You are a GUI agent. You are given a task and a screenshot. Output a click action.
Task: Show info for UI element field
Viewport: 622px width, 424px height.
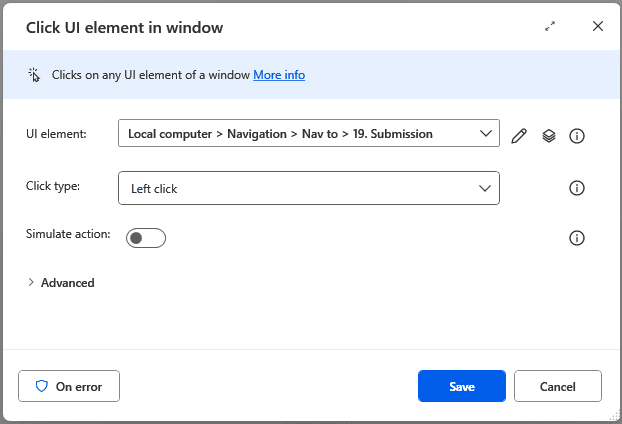click(x=576, y=136)
